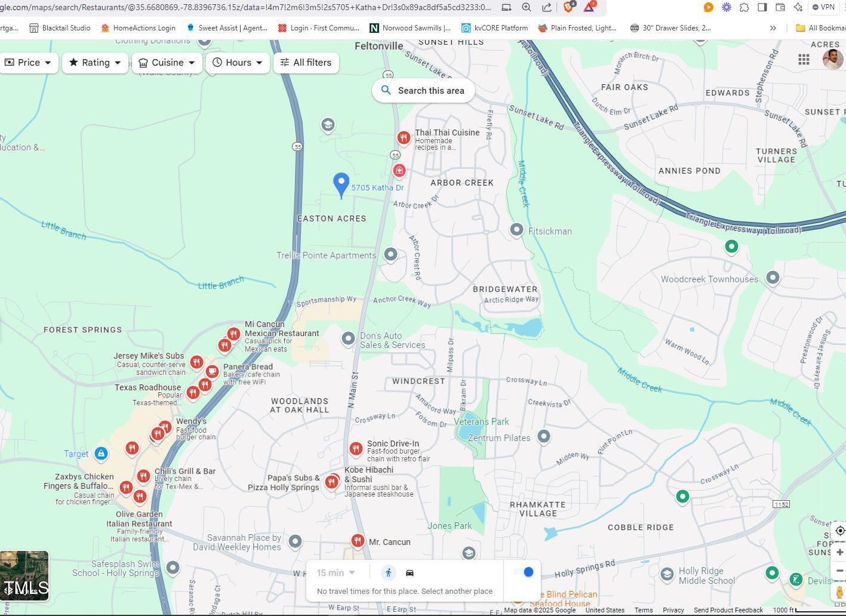846x616 pixels.
Task: Open the Hours filter dropdown
Action: click(x=238, y=63)
